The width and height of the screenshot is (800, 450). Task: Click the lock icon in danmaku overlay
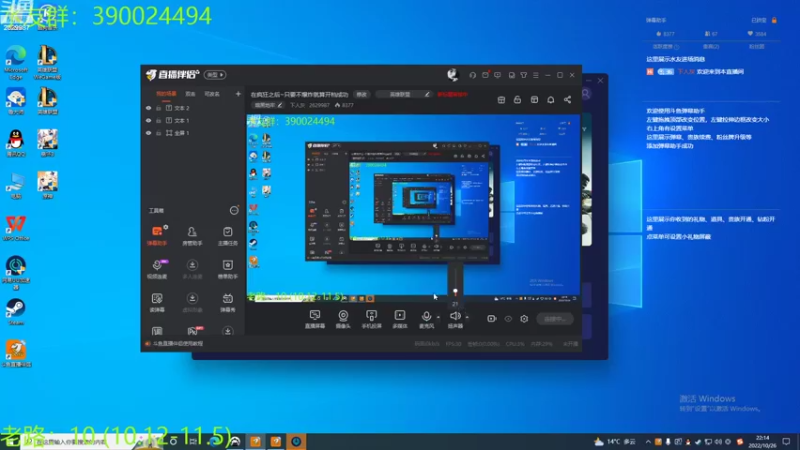pyautogui.click(x=774, y=20)
